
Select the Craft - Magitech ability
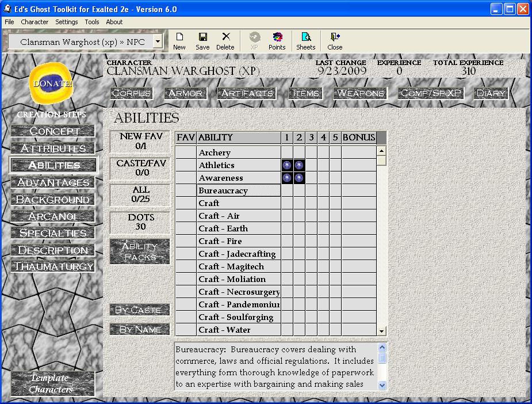pyautogui.click(x=239, y=266)
